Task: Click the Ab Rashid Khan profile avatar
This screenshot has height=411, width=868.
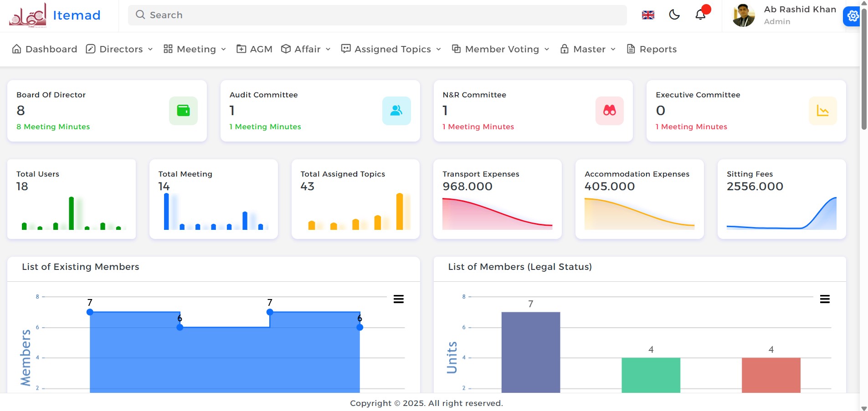Action: 744,15
